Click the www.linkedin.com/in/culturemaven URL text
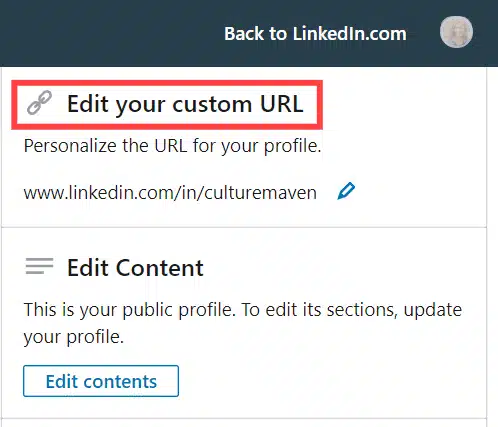498x427 pixels. [170, 193]
